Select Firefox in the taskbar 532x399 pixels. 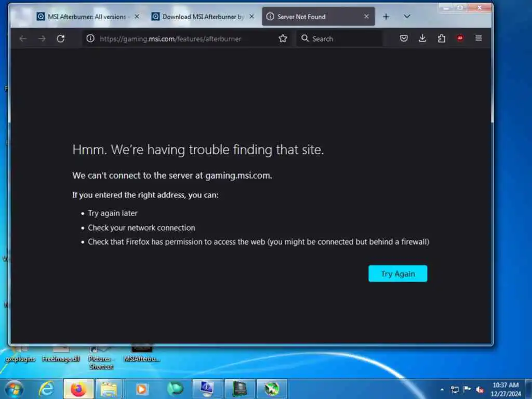click(x=78, y=389)
